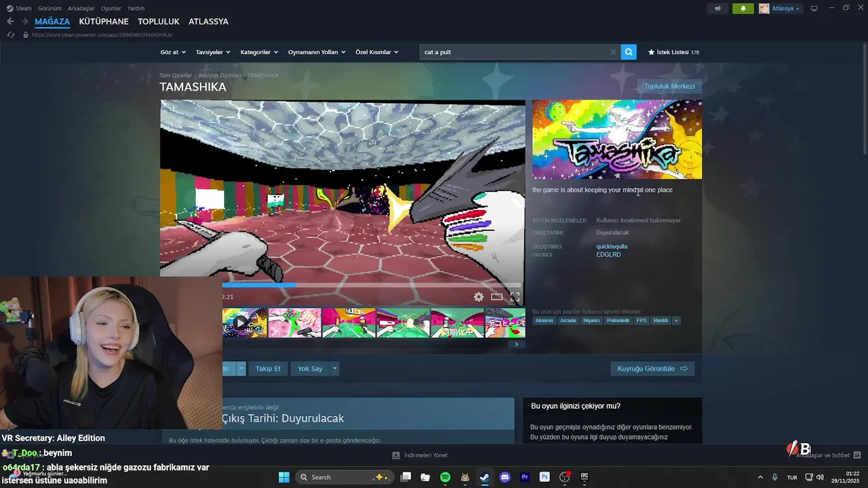Open File Explorer from the taskbar
This screenshot has width=868, height=488.
point(425,477)
